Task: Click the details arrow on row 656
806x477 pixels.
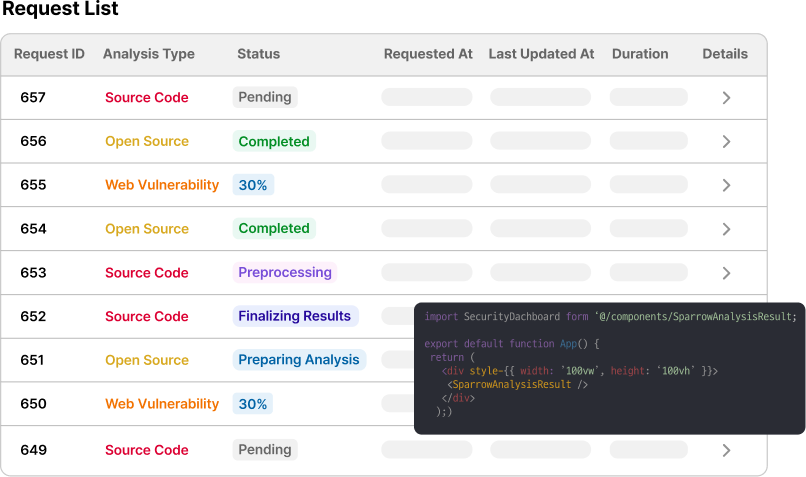Action: click(726, 142)
